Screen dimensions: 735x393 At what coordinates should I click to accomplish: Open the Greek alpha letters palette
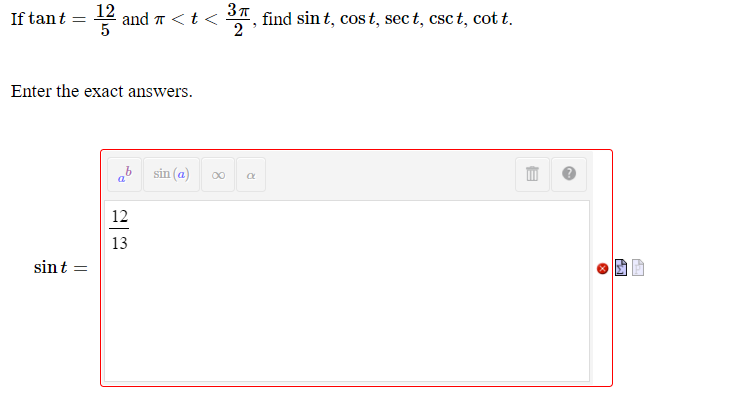pos(251,174)
